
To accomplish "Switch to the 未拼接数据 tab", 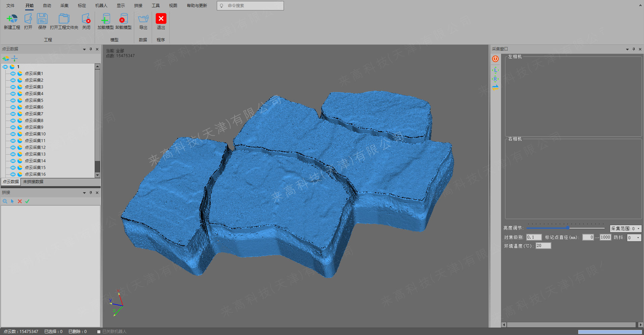I will point(33,182).
